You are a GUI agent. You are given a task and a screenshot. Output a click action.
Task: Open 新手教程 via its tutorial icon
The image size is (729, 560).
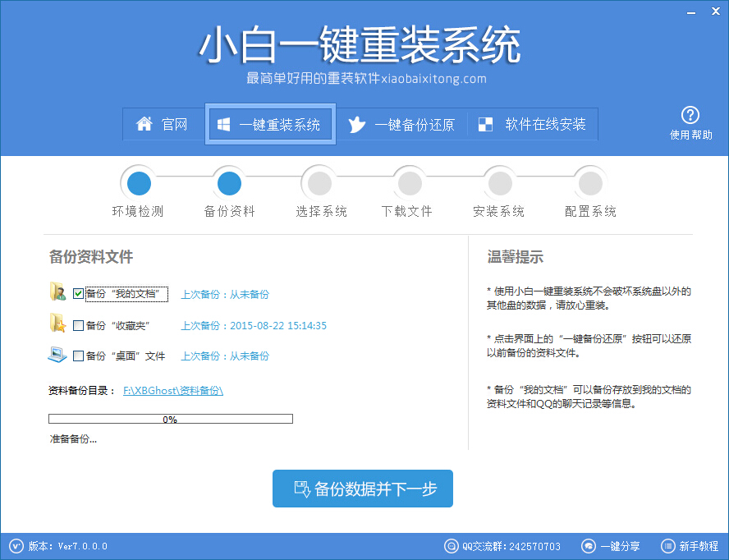coord(666,546)
